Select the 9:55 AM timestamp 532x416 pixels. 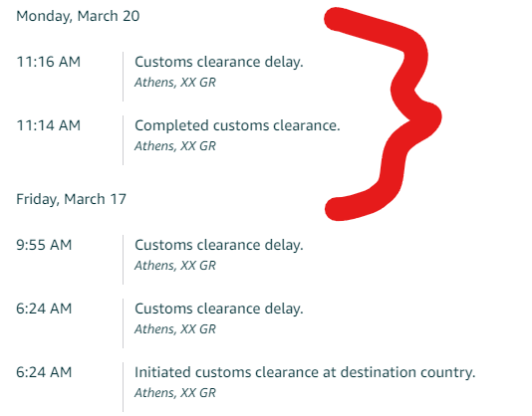44,245
